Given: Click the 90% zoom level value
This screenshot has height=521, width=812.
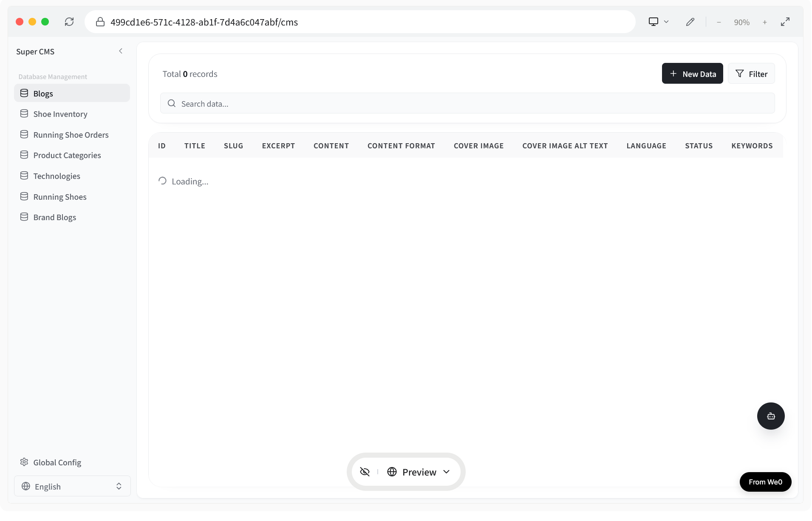Looking at the screenshot, I should pos(742,22).
